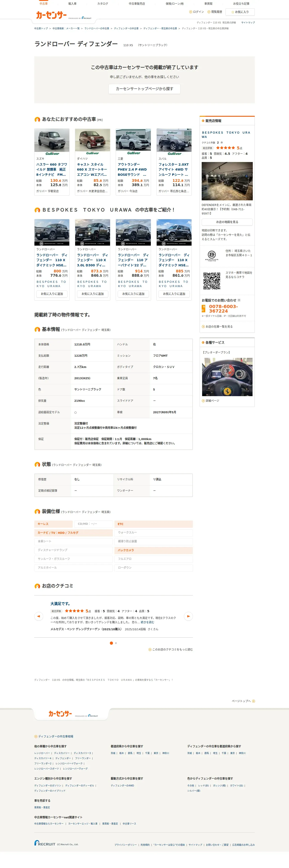Add 885万円 Defender to favorites
Viewport: 289px width, 868px height.
click(x=174, y=294)
